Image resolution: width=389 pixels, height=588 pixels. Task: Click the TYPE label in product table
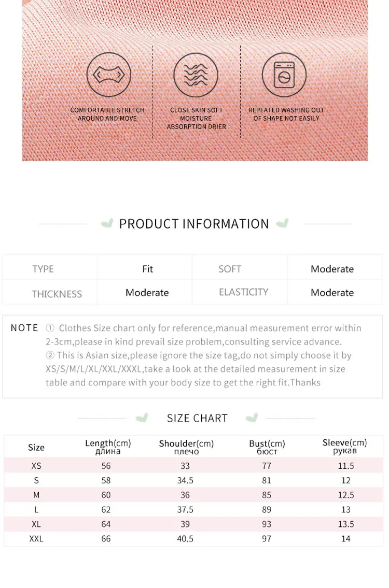point(43,269)
